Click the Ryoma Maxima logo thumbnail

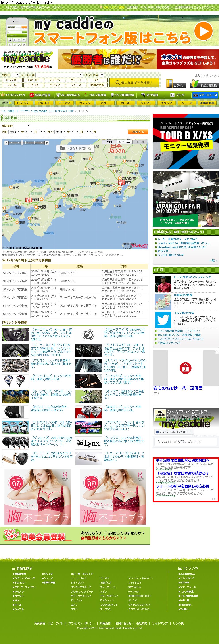[x=88, y=458]
